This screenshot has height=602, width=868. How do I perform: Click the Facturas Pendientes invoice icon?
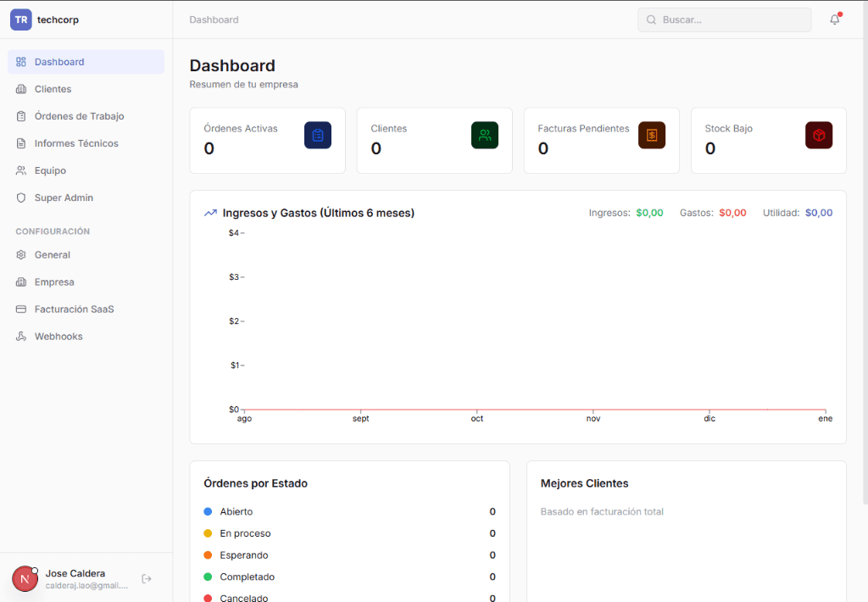[x=651, y=135]
